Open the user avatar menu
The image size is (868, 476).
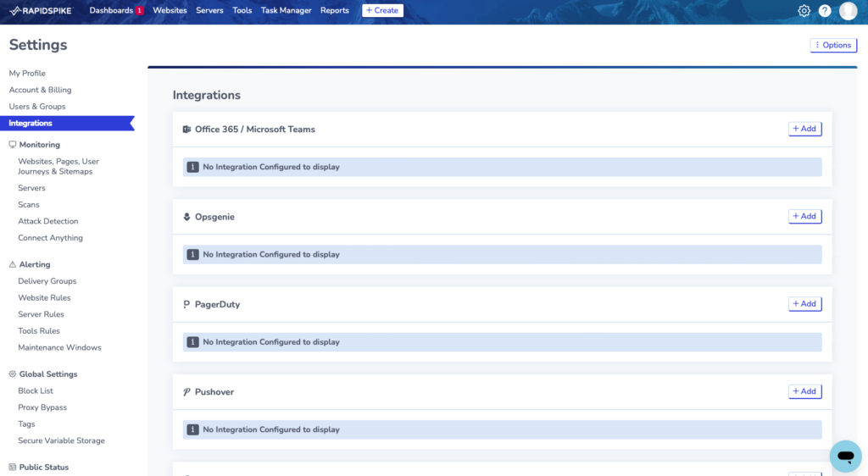coord(848,10)
